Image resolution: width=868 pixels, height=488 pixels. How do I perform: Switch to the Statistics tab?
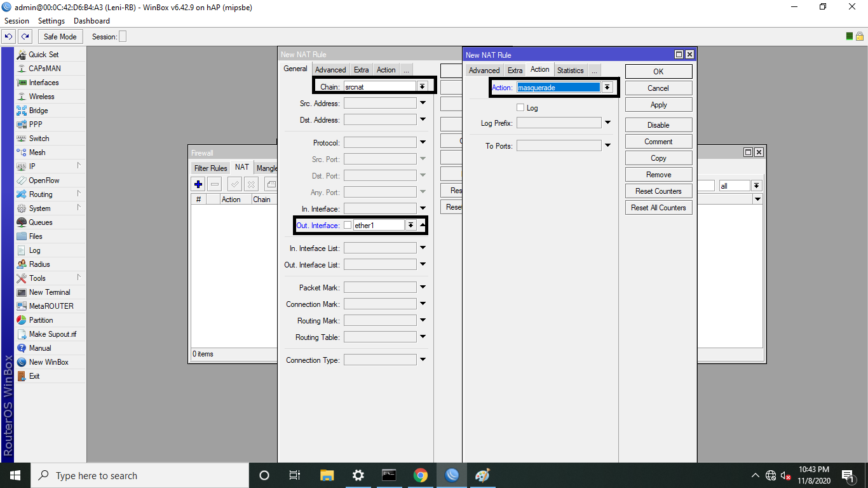(x=570, y=71)
